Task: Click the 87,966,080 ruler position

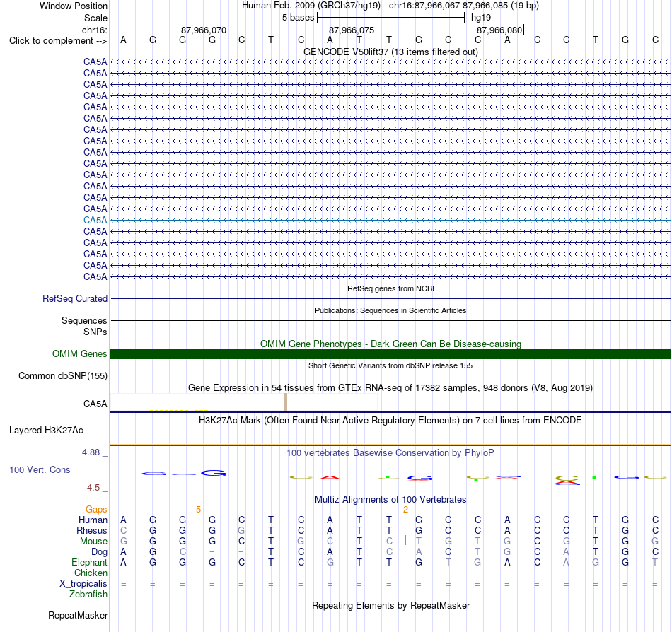Action: click(499, 30)
